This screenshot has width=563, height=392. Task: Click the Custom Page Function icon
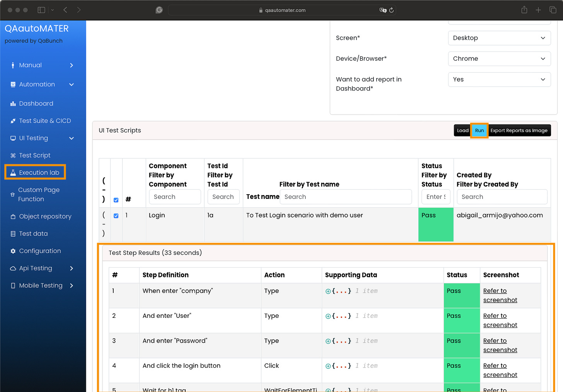coord(13,195)
